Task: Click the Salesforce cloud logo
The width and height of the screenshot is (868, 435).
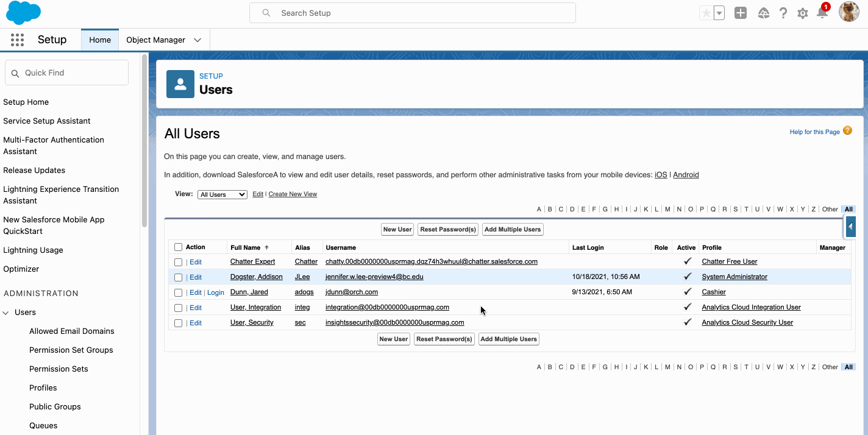Action: point(23,13)
